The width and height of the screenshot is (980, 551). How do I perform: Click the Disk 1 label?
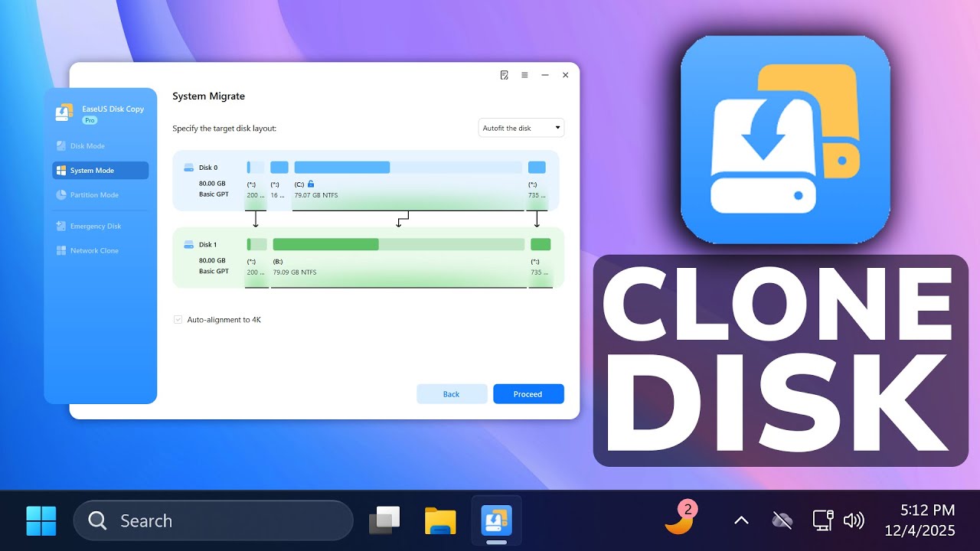click(x=208, y=245)
